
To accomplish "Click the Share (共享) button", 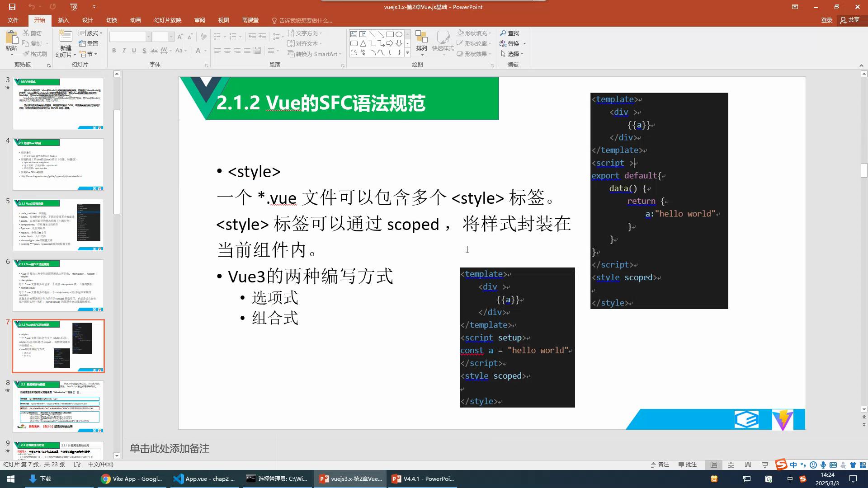I will (849, 20).
